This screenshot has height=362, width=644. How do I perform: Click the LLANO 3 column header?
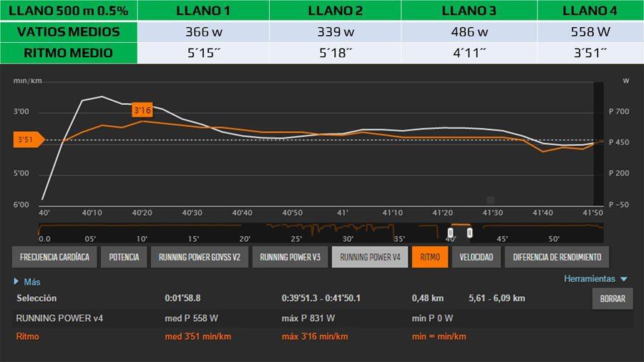pyautogui.click(x=469, y=11)
